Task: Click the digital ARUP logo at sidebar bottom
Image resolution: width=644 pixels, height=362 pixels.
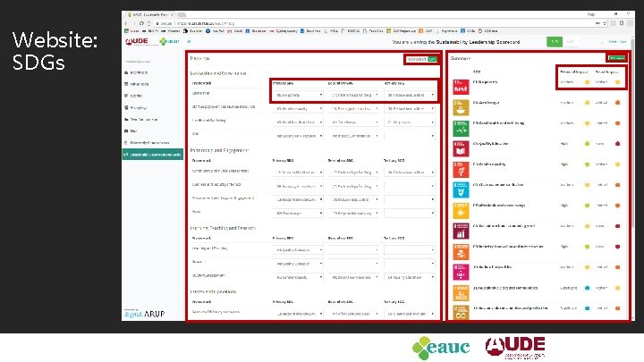Action: coord(144,314)
